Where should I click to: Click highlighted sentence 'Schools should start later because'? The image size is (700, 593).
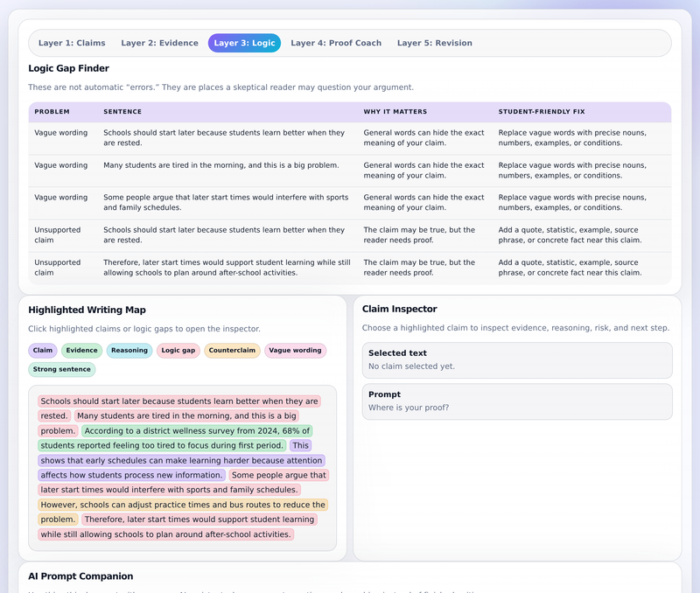[179, 401]
